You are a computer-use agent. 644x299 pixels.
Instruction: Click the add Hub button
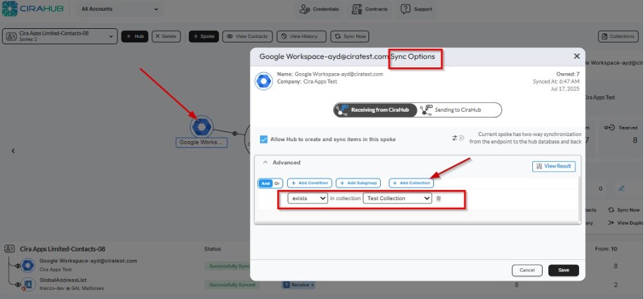pos(135,37)
